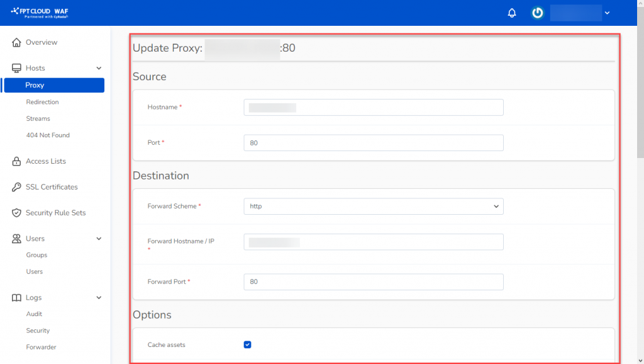Collapse the Hosts sidebar section
Viewport: 644px width, 364px height.
point(99,68)
